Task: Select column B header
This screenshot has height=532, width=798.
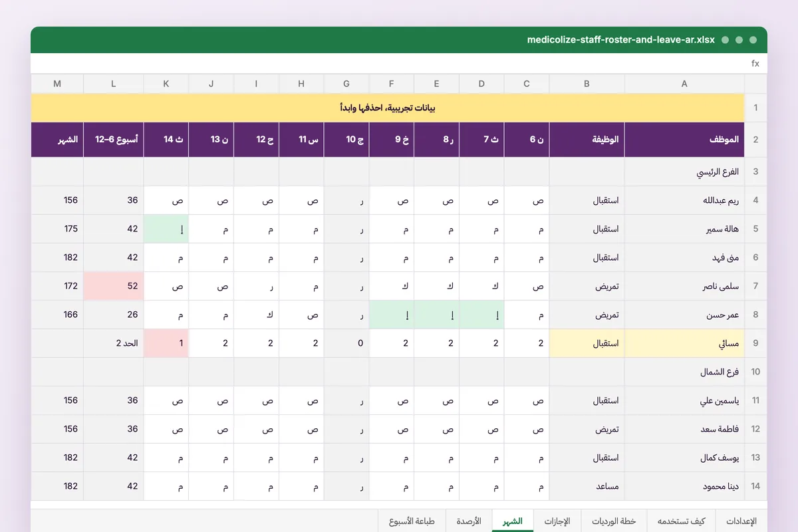Action: 587,84
